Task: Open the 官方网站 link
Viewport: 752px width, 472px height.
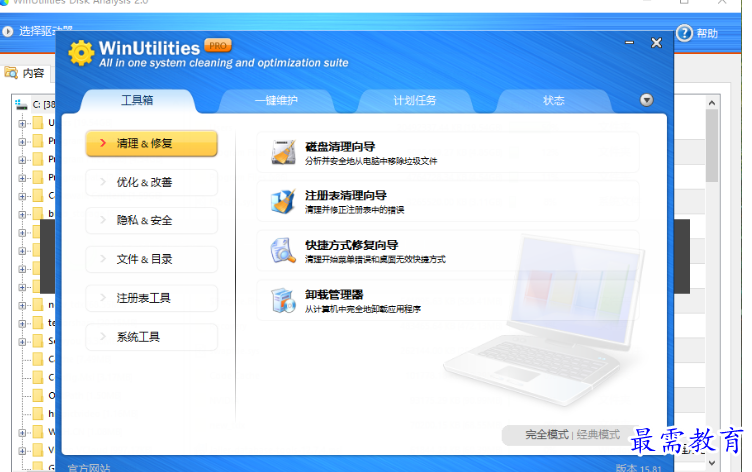Action: 89,468
